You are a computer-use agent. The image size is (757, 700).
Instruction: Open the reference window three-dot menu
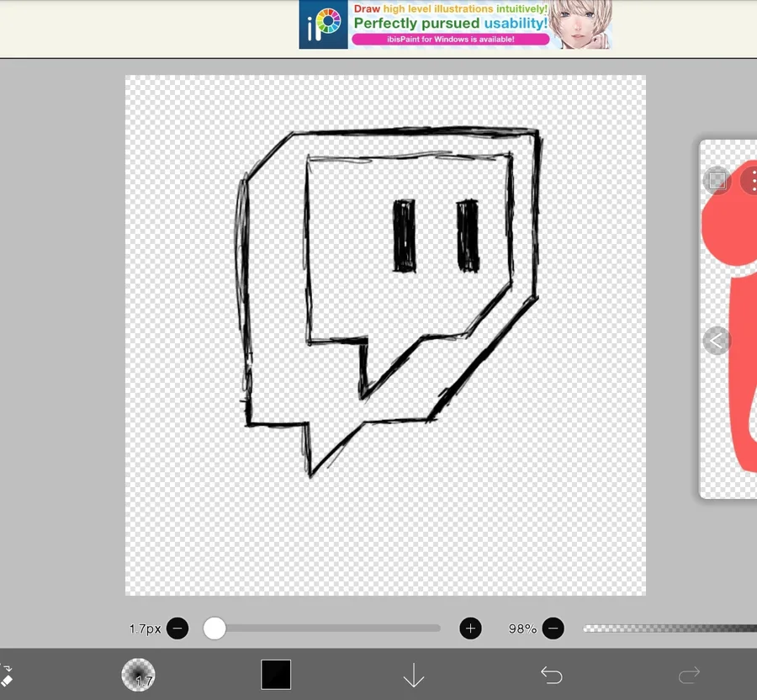(750, 181)
